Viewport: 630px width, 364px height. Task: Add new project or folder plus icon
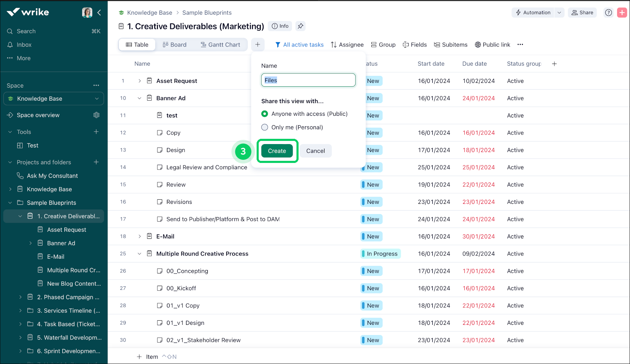[96, 162]
